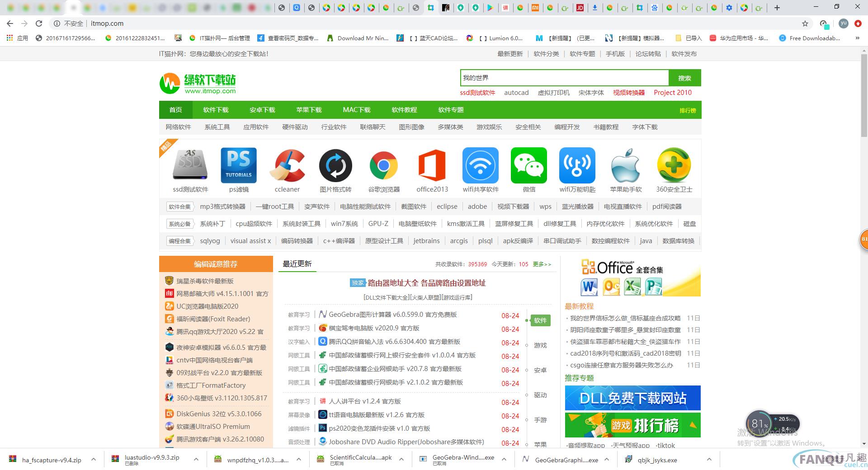
Task: Open menu for wnpdfzhq_v1.0.3 download
Action: click(299, 460)
